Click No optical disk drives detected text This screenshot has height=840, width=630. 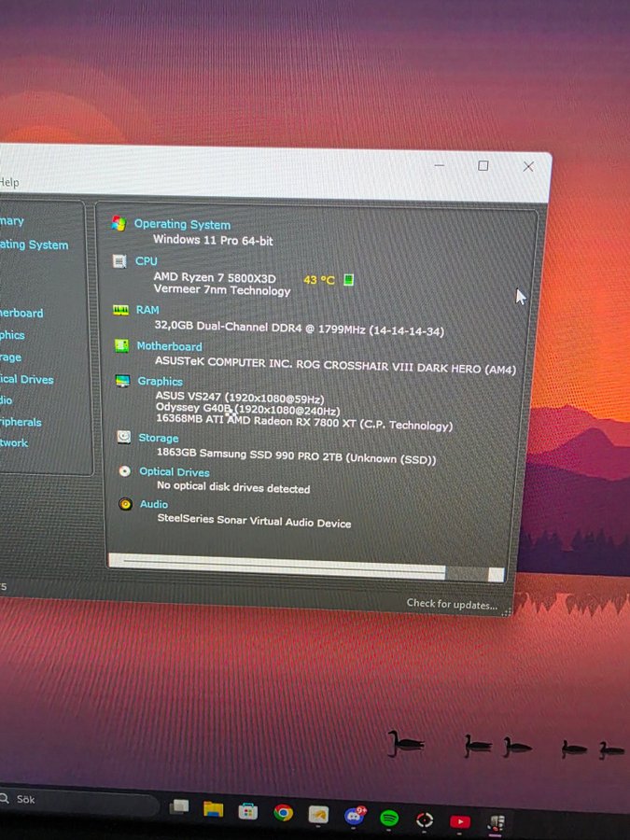[x=233, y=487]
